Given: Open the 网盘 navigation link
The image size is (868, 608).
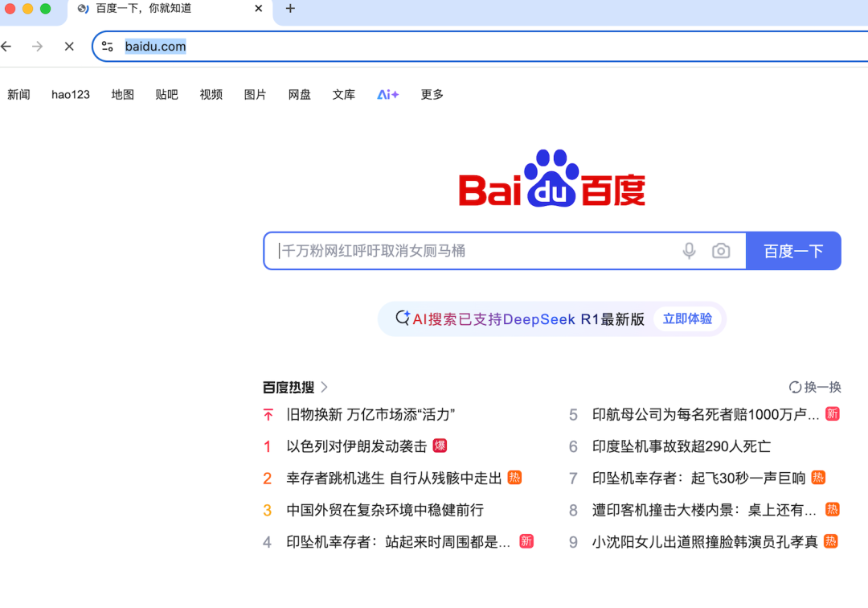Looking at the screenshot, I should click(300, 95).
